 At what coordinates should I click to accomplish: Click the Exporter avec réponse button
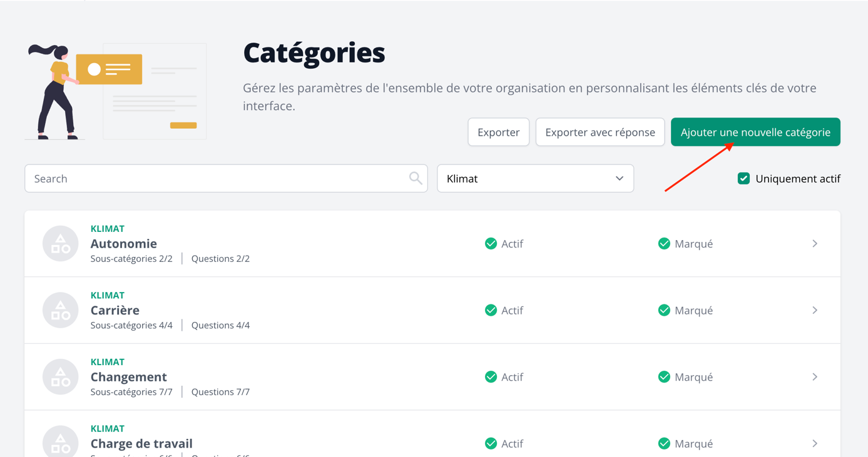600,132
